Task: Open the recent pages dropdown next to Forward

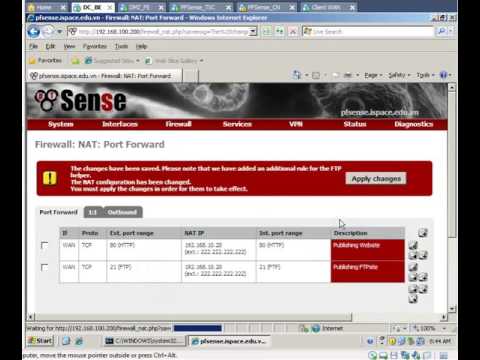Action: coord(60,32)
